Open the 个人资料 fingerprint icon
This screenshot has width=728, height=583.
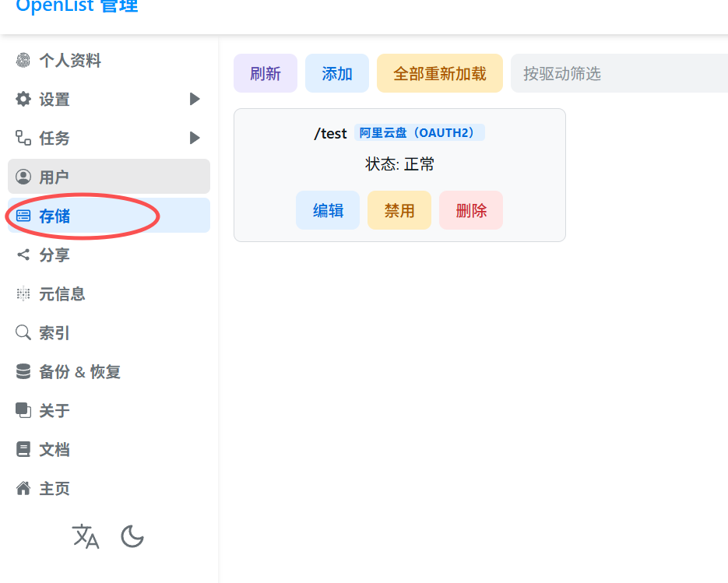tap(23, 60)
